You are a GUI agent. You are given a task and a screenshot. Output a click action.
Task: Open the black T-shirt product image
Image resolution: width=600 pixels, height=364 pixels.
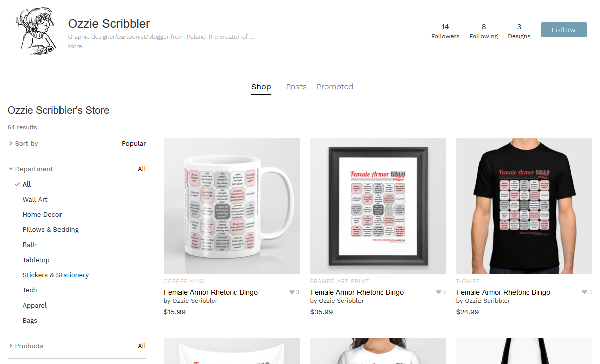click(x=524, y=206)
